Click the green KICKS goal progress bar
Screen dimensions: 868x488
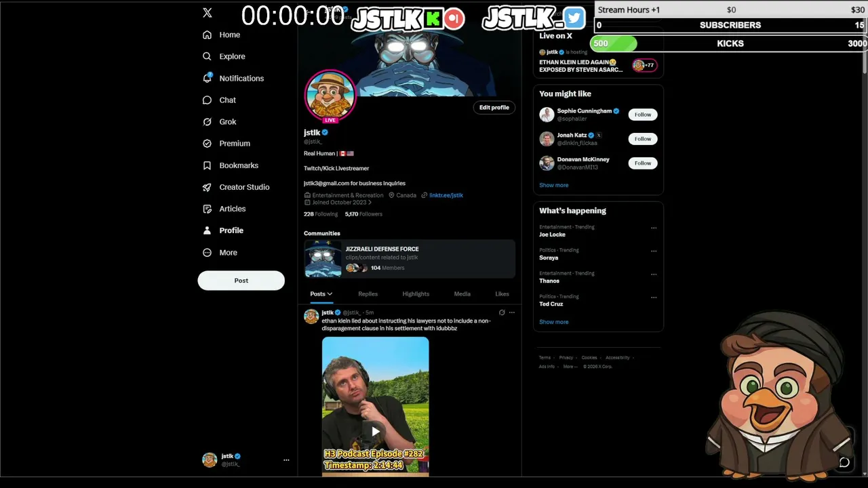[615, 43]
